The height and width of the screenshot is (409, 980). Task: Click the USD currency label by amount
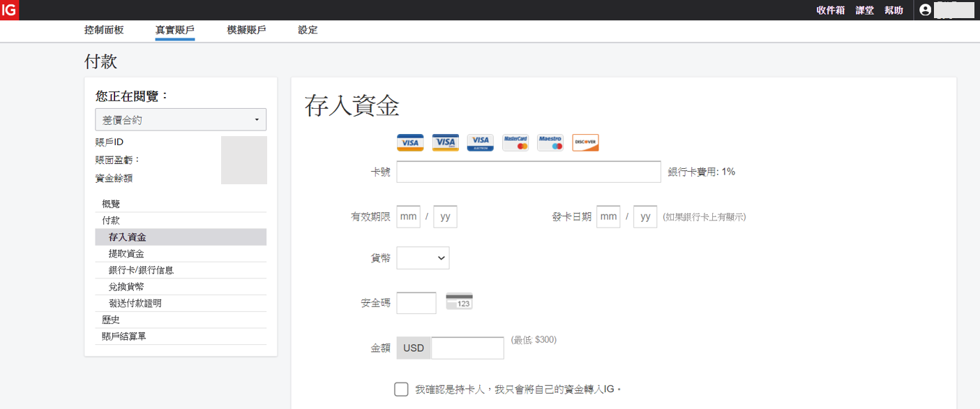click(x=414, y=348)
